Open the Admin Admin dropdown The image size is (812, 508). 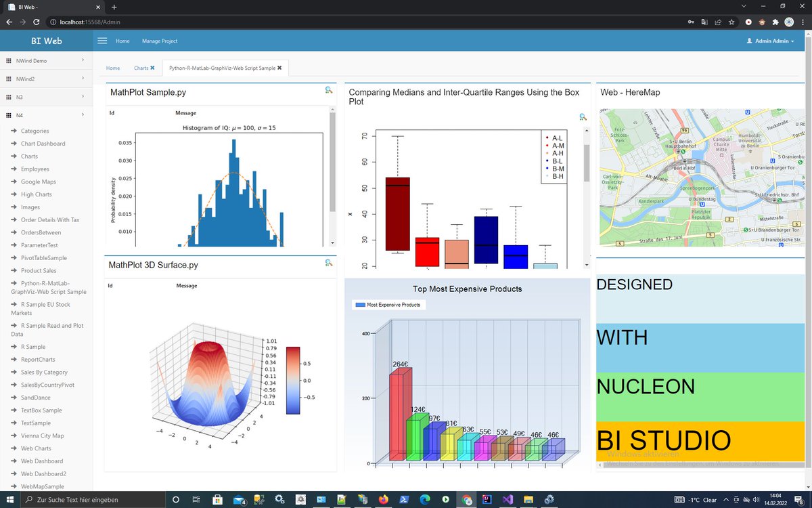770,41
